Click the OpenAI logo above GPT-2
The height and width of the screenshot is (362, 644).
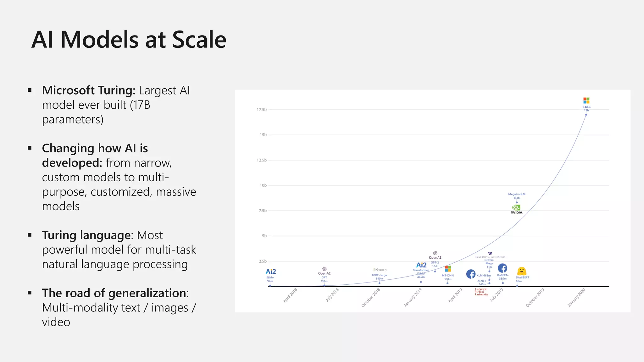coord(435,253)
